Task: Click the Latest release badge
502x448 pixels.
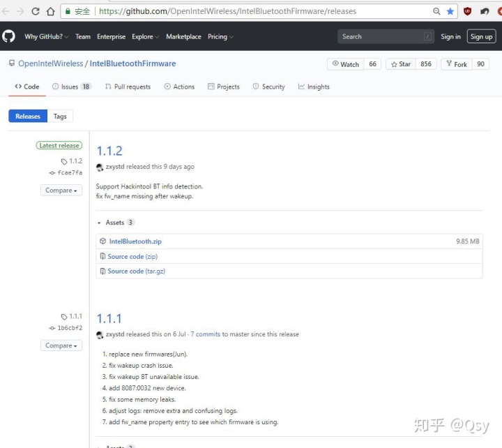Action: tap(59, 145)
